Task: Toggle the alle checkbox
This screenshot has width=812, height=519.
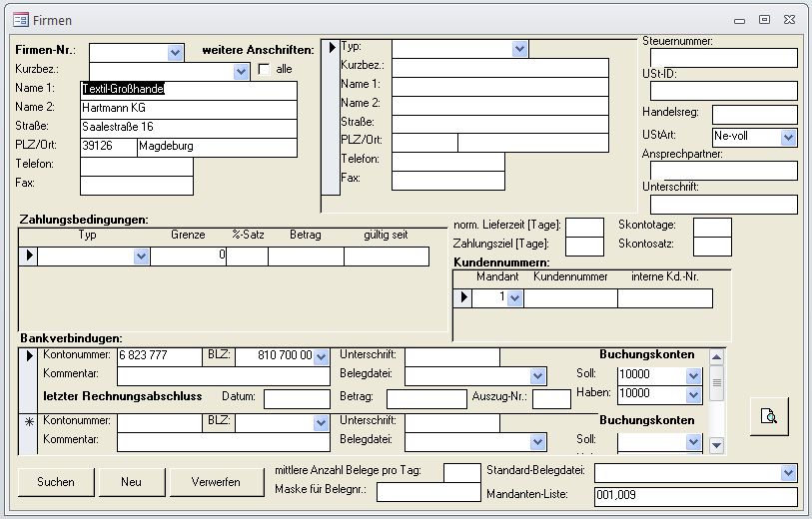Action: (x=264, y=69)
